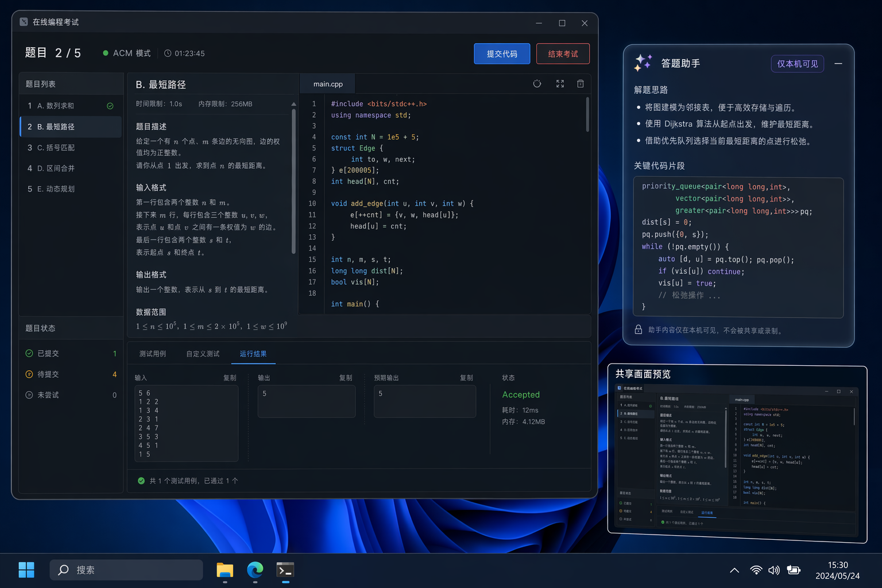Submit code with 提交代码 button
This screenshot has width=882, height=588.
click(x=502, y=53)
